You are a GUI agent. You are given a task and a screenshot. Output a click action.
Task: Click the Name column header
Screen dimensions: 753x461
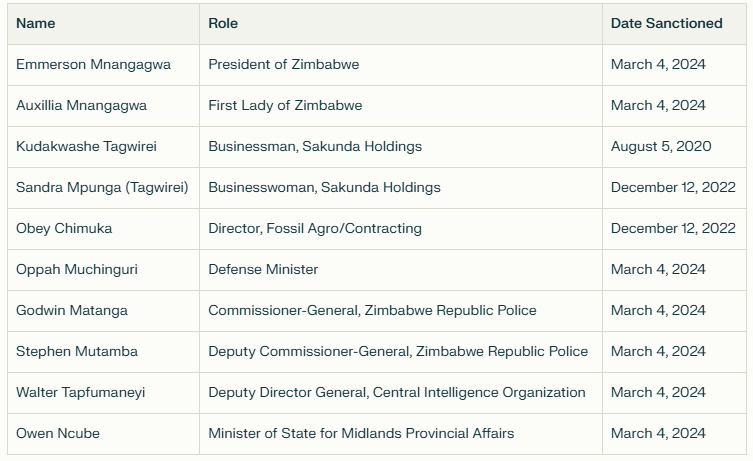(35, 23)
